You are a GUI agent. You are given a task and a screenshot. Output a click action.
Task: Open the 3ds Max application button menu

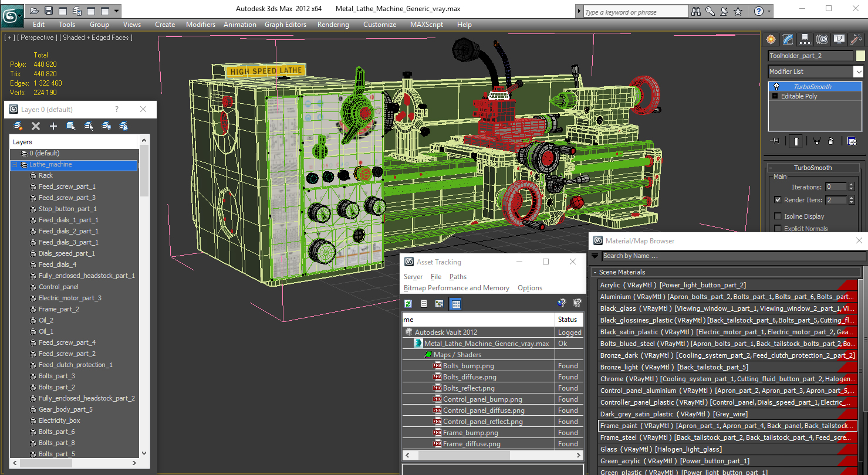pyautogui.click(x=12, y=15)
